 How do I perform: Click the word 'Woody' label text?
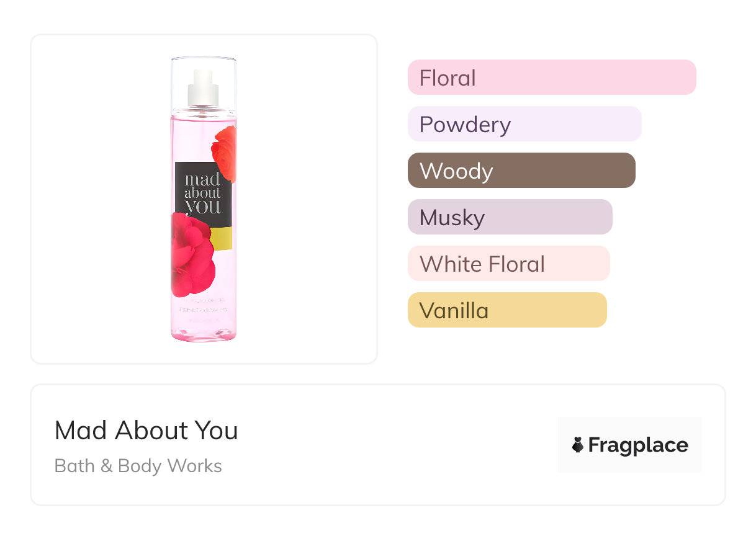click(456, 171)
